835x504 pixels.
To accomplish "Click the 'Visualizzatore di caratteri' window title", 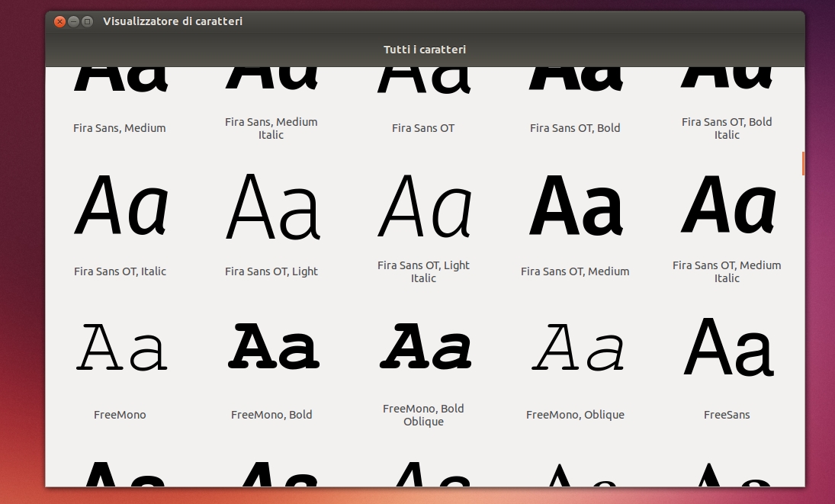I will pos(172,21).
